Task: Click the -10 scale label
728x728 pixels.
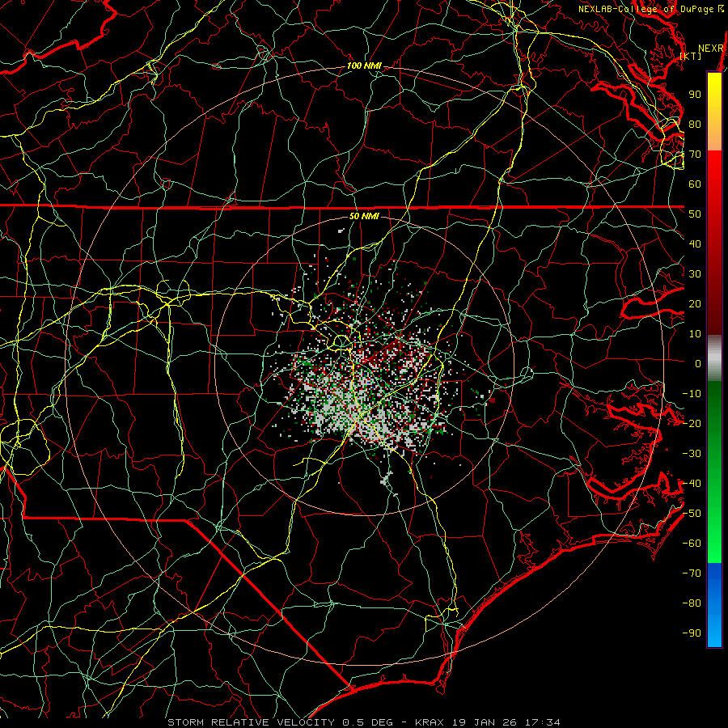Action: [692, 394]
